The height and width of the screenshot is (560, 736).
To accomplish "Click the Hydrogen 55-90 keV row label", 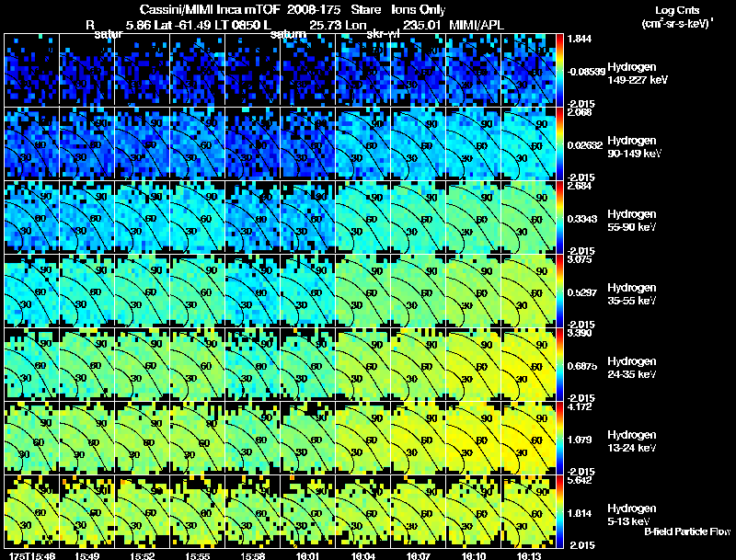I will pos(632,221).
